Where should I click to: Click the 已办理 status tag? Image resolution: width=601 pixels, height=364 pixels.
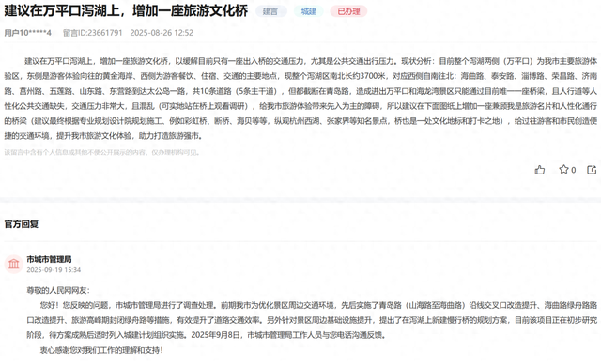point(348,11)
